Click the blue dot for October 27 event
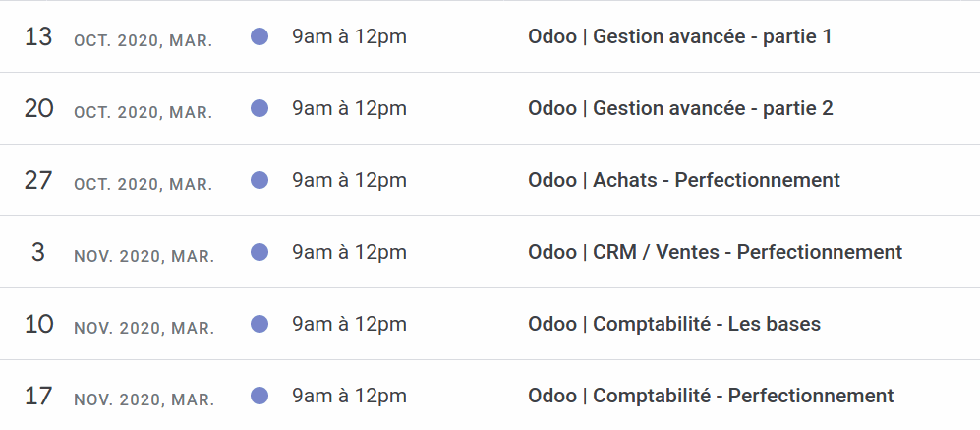Screen dimensions: 980x430 pyautogui.click(x=259, y=180)
